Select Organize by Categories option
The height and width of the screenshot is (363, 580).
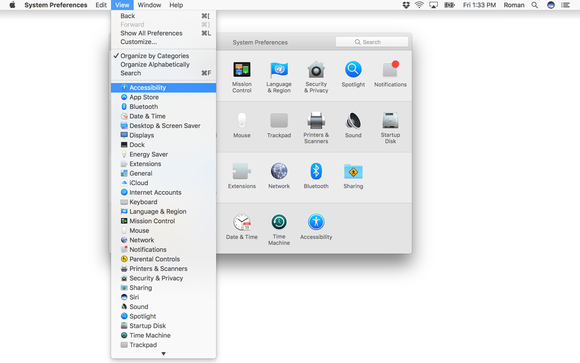163,56
